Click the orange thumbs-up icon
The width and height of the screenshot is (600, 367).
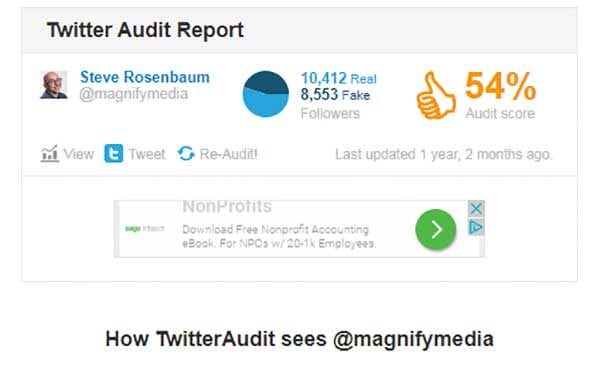click(436, 95)
